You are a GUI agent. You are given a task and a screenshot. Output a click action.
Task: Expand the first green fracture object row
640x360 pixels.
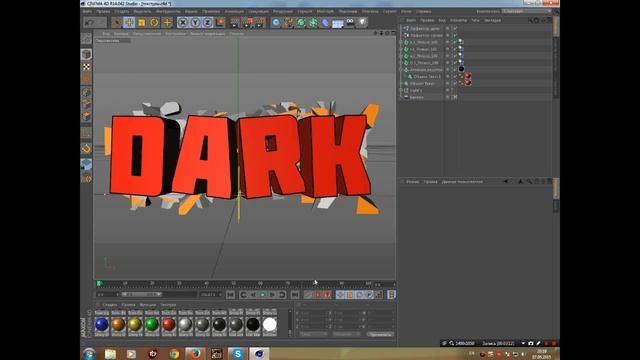[401, 42]
